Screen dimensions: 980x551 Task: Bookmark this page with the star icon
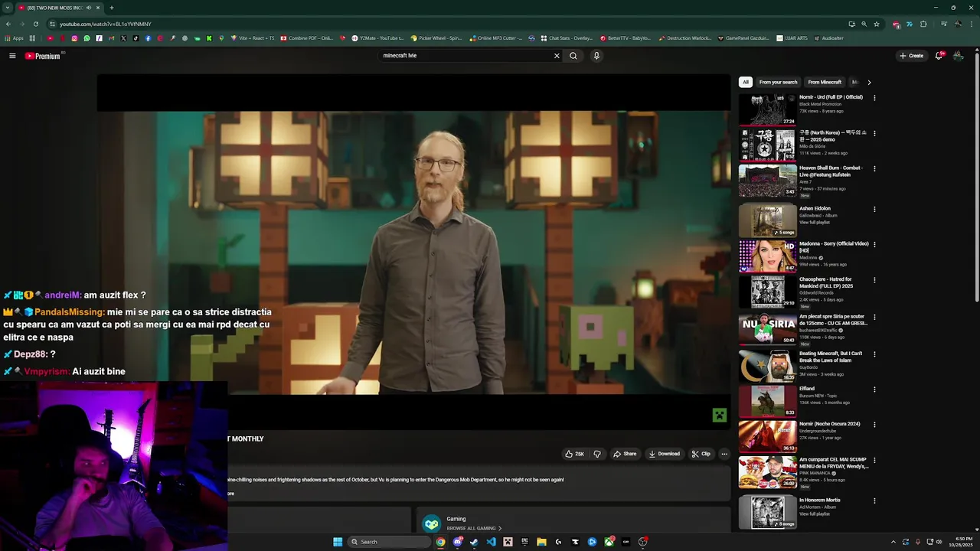click(x=877, y=24)
